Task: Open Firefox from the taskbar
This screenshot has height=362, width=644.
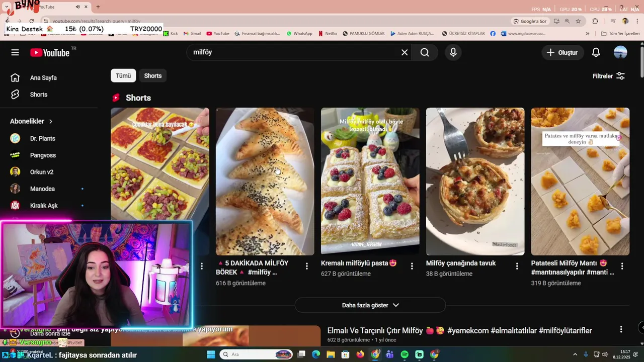Action: click(x=360, y=354)
